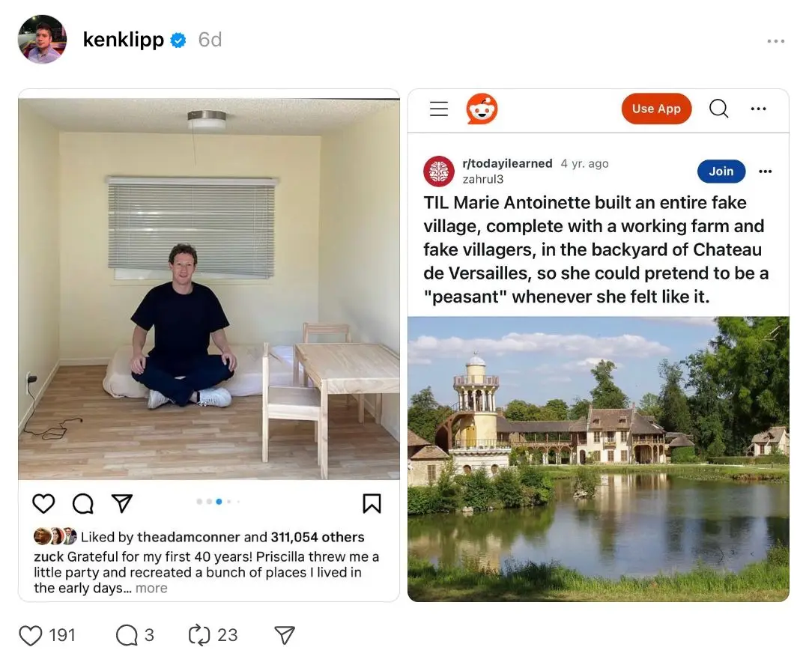Share the thread via paper plane icon
Screen dimensions: 812x662
(284, 636)
